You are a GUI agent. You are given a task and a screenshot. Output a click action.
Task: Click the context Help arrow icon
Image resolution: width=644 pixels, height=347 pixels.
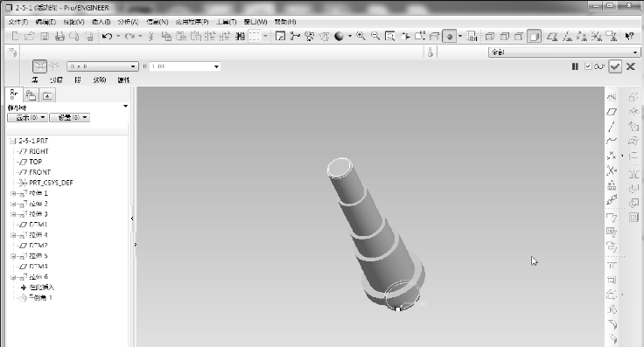(x=629, y=37)
